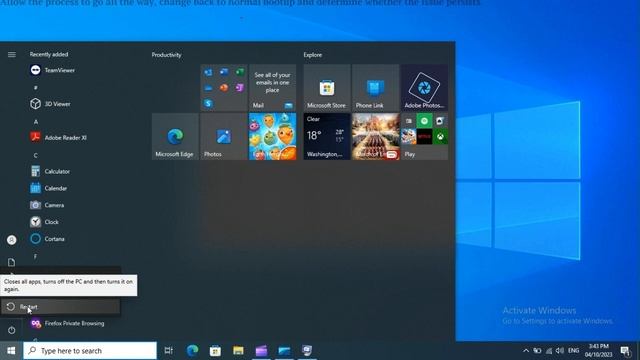Click the # index header
The image size is (640, 360).
click(36, 88)
